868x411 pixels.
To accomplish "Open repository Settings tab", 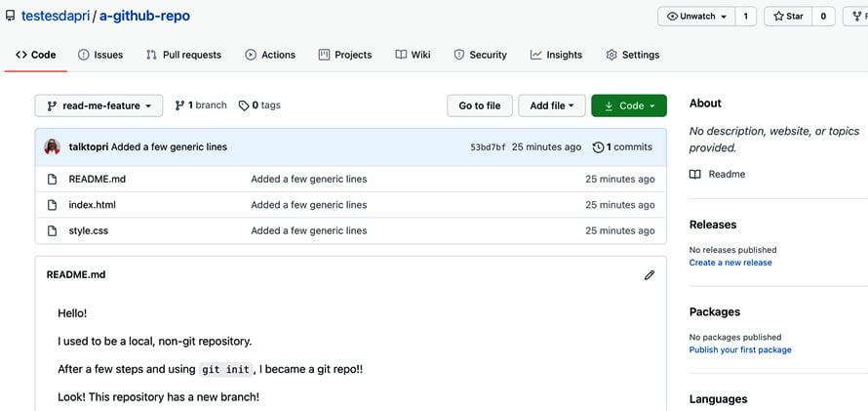I will [x=633, y=55].
